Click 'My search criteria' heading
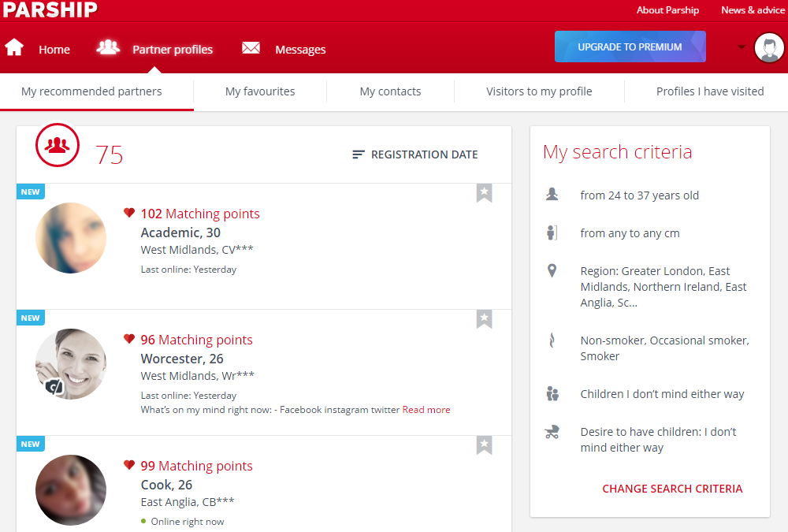The image size is (788, 532). (x=618, y=152)
